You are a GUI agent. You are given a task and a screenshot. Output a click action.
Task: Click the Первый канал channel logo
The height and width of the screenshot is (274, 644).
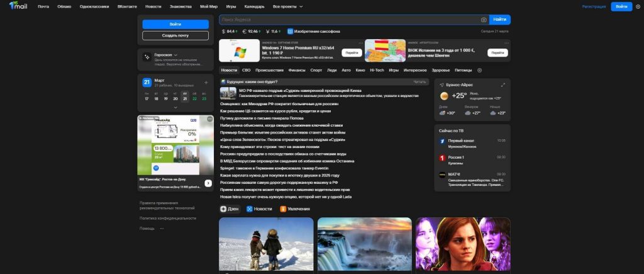point(442,141)
